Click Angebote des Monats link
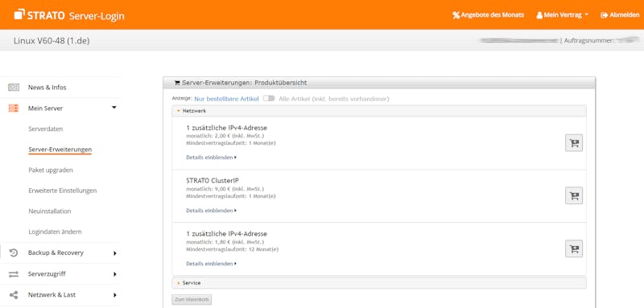Screen dimensions: 644x308 pyautogui.click(x=493, y=15)
